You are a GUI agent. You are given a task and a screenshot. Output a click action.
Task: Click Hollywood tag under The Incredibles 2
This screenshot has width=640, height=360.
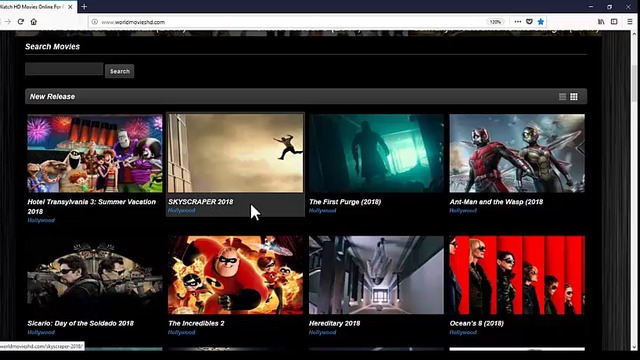(182, 332)
